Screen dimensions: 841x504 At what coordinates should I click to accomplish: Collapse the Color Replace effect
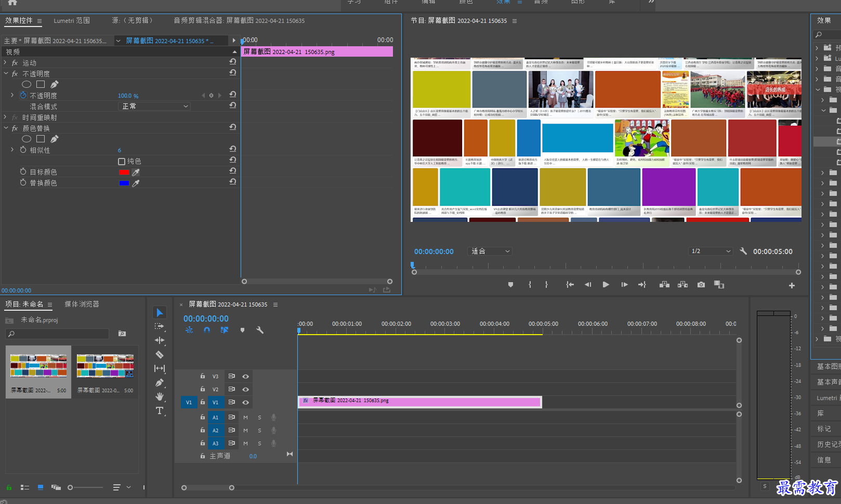point(5,128)
